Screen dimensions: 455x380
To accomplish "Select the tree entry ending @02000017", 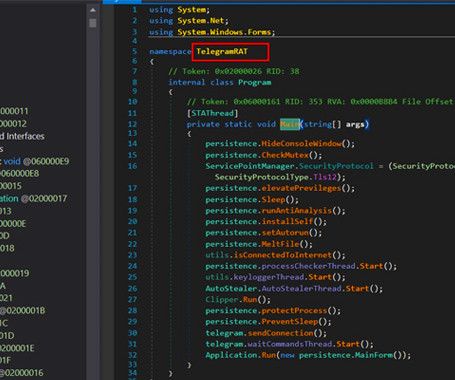I will [x=33, y=199].
